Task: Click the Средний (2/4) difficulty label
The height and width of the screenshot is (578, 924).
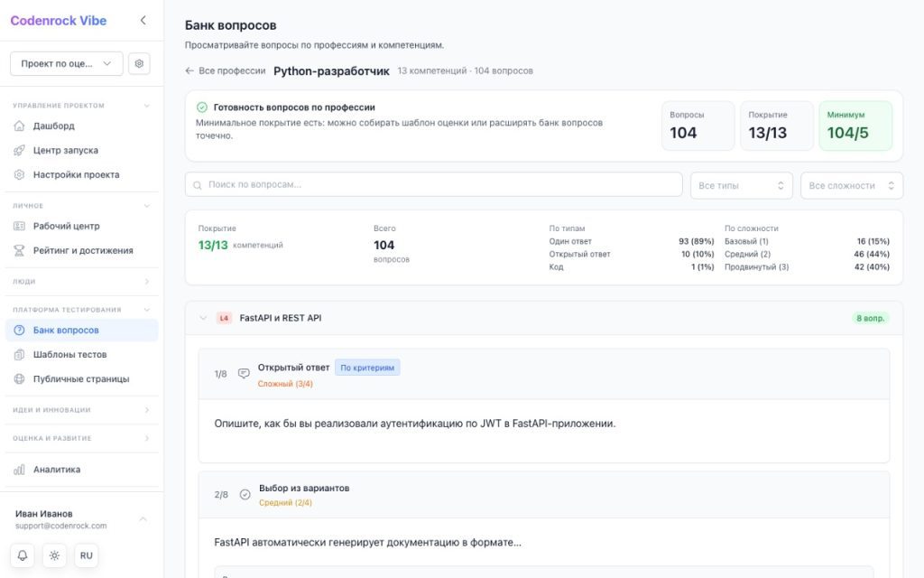Action: click(285, 503)
